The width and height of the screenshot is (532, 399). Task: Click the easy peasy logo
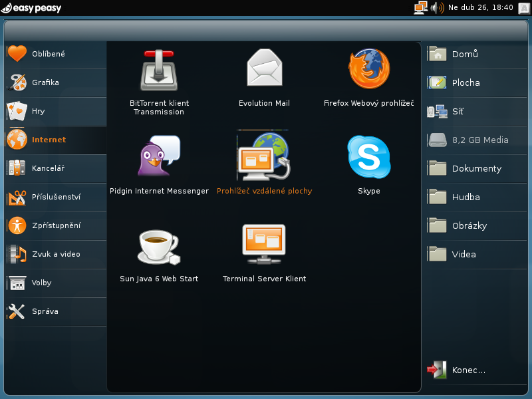point(31,7)
